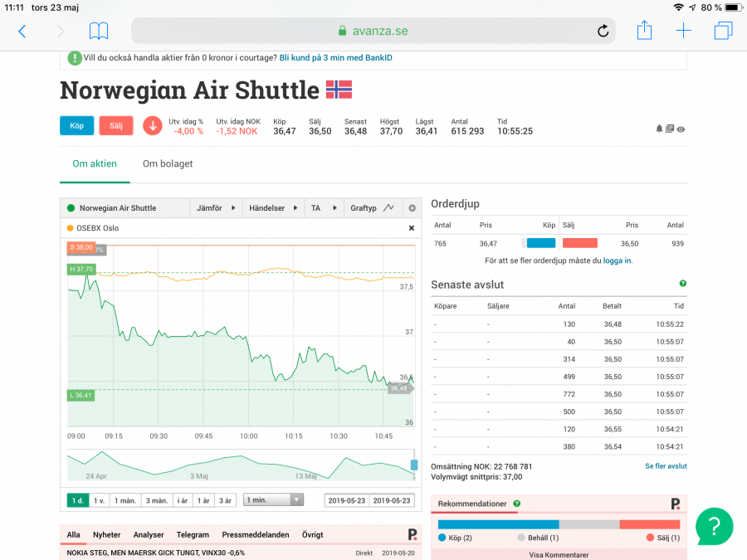Click the red Sälj button
The width and height of the screenshot is (747, 560).
click(115, 126)
